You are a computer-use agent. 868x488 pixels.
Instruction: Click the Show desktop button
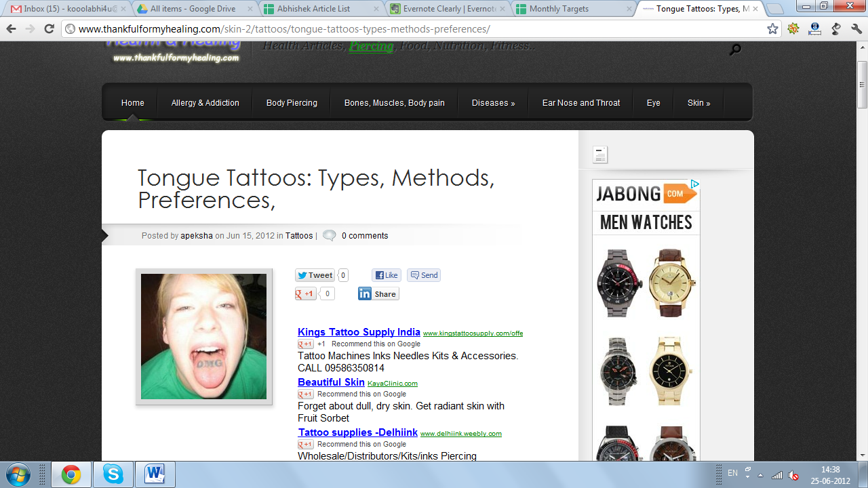[863, 474]
